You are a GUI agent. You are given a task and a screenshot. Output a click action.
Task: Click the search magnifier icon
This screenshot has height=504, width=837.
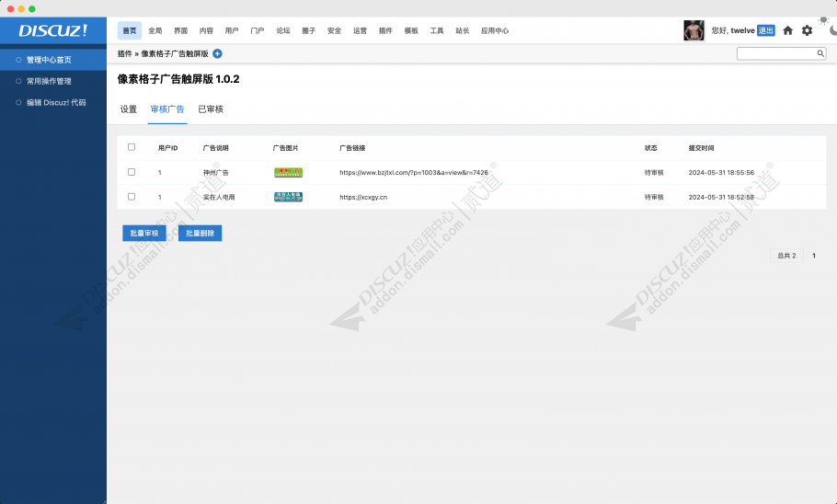click(x=820, y=53)
